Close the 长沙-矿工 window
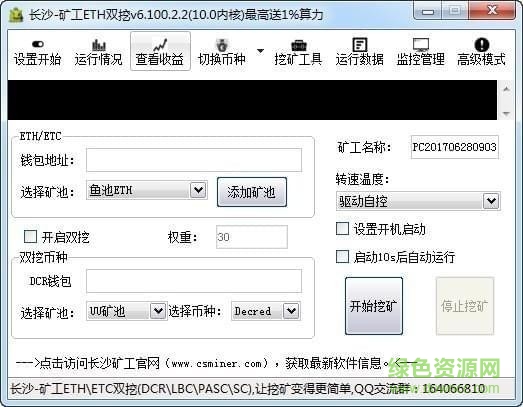This screenshot has width=523, height=407. (492, 10)
